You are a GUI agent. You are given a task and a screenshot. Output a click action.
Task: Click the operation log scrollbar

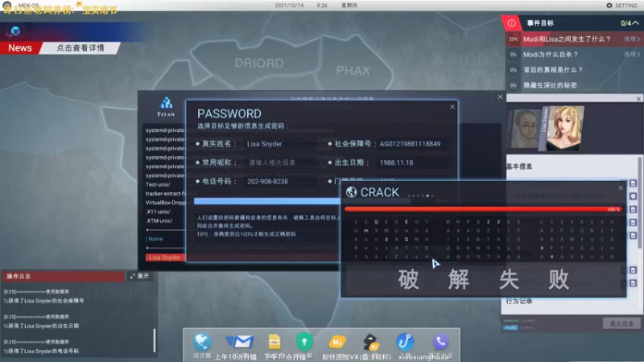(155, 339)
